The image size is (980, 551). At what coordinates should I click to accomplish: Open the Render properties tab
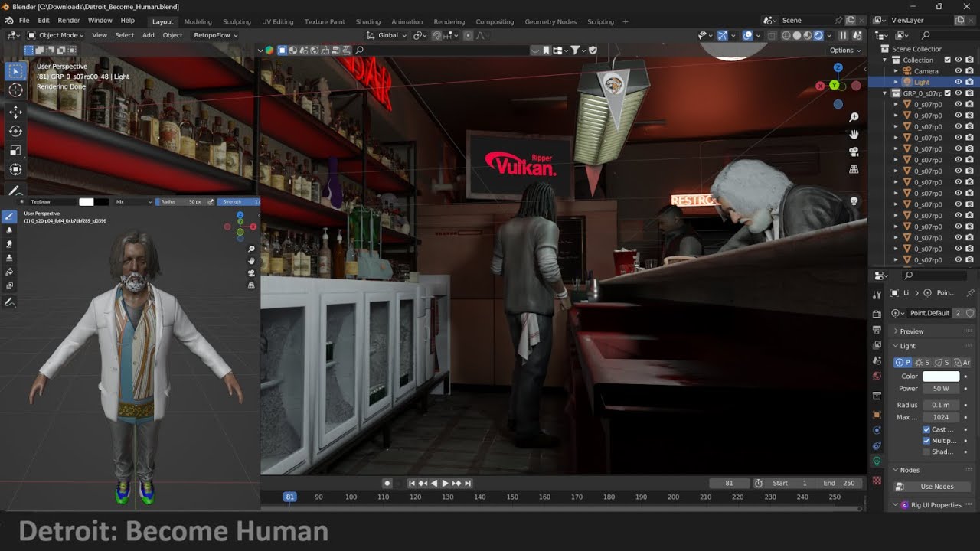click(x=877, y=315)
